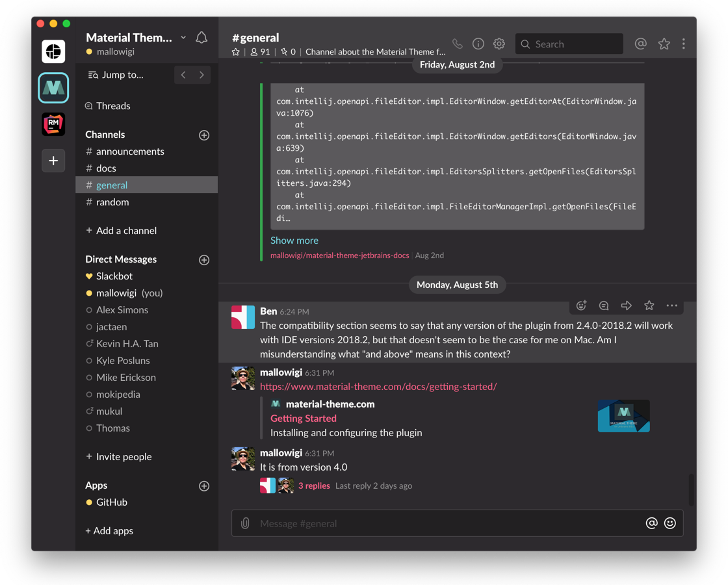
Task: Insert a mention with @ in composer
Action: click(651, 523)
